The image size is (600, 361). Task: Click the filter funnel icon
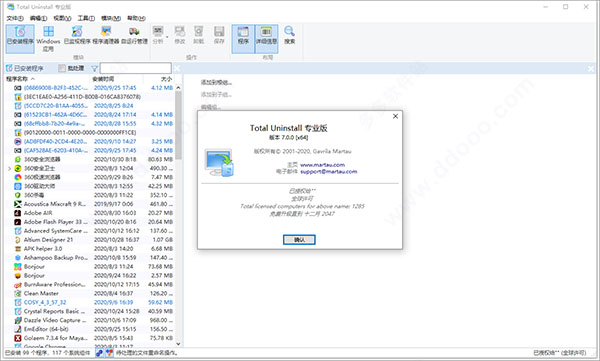pos(94,69)
